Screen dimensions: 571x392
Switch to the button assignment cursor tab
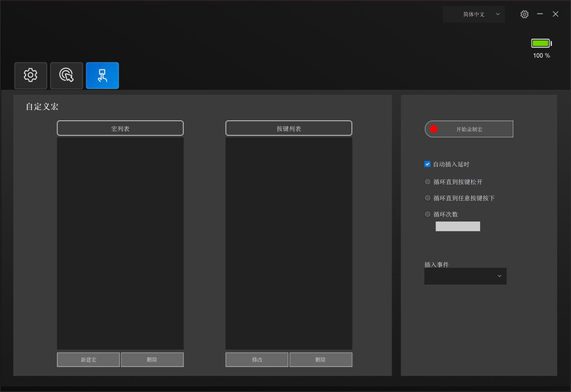[x=66, y=76]
